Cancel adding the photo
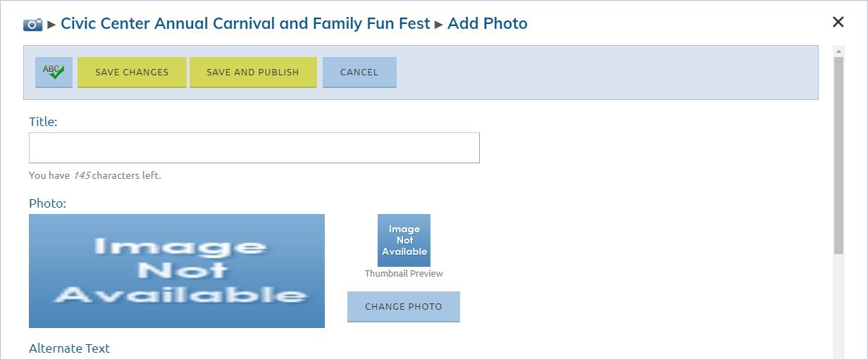Image resolution: width=868 pixels, height=359 pixels. [x=359, y=73]
